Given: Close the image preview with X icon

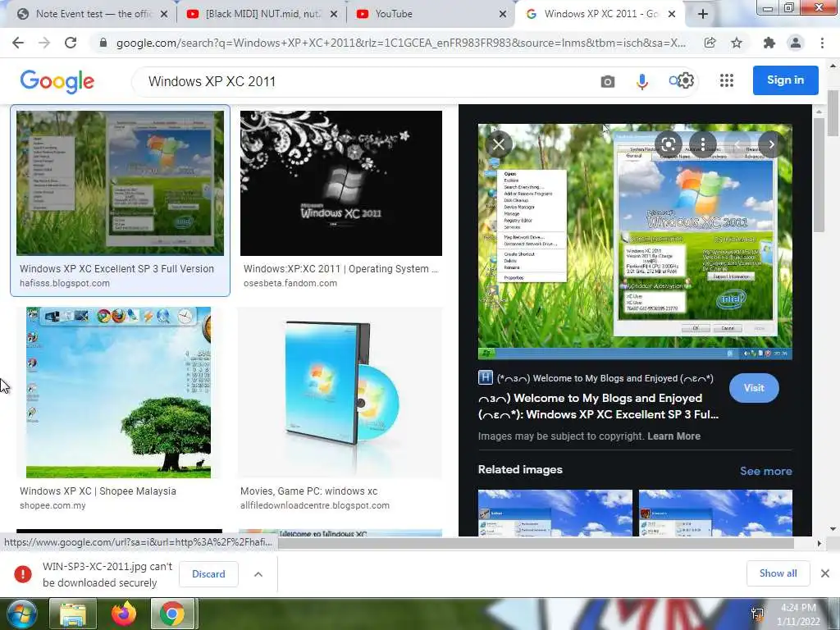Looking at the screenshot, I should tap(499, 144).
